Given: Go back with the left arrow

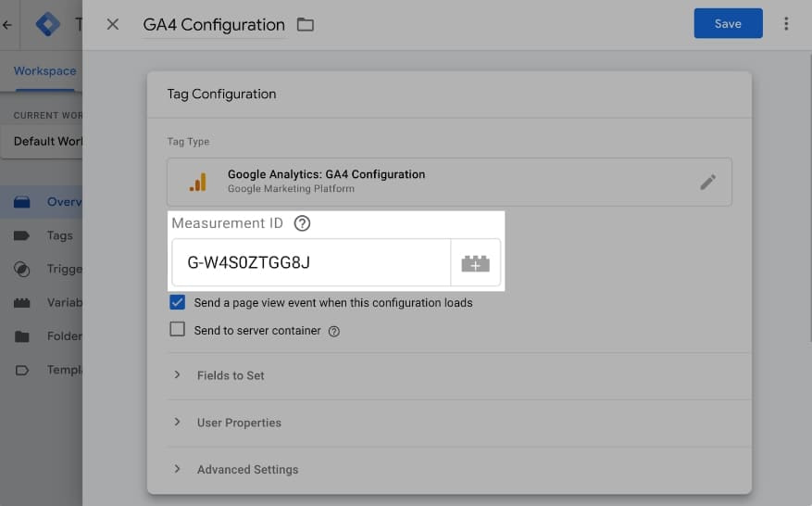Looking at the screenshot, I should pos(7,24).
